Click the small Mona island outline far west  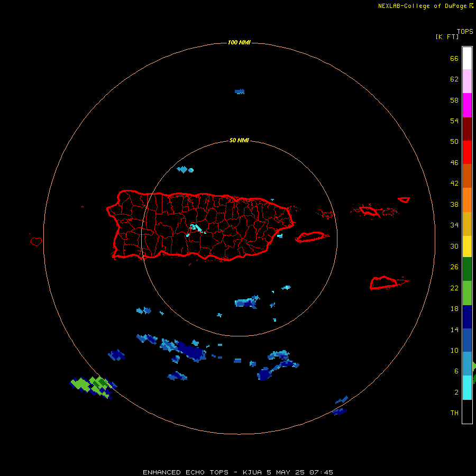(x=36, y=241)
